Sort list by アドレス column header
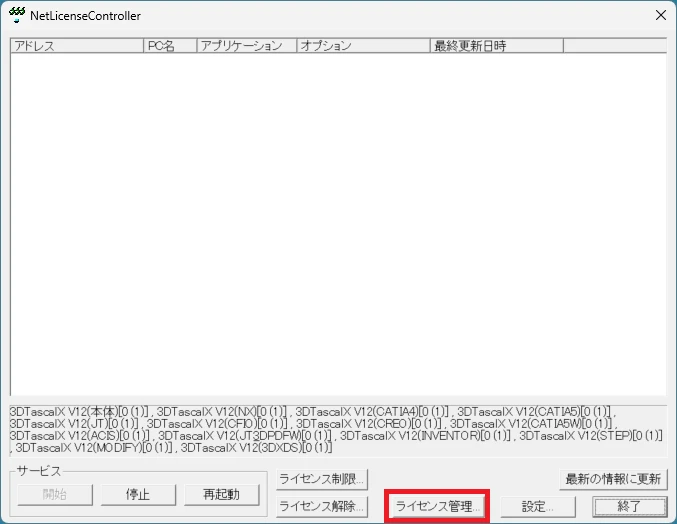Screen dimensions: 677x524 tap(77, 46)
